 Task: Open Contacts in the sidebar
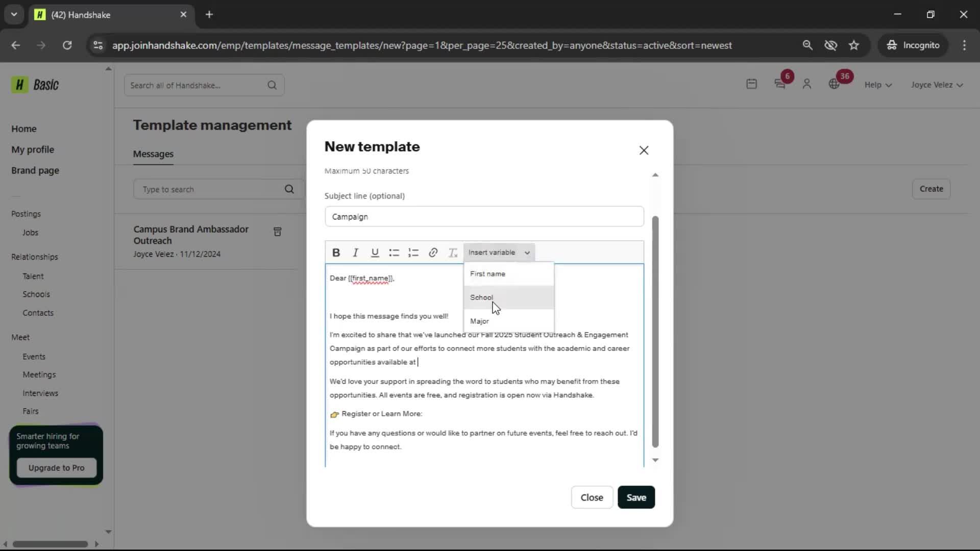click(38, 313)
